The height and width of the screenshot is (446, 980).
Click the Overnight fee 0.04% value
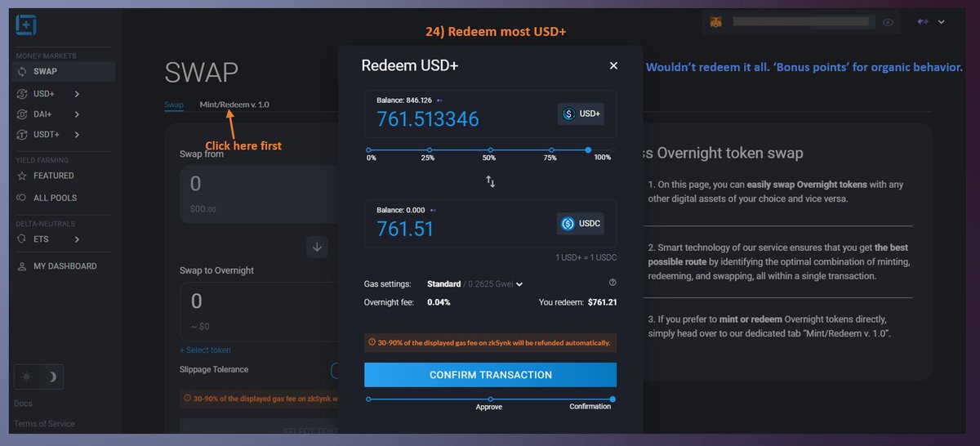click(x=439, y=302)
